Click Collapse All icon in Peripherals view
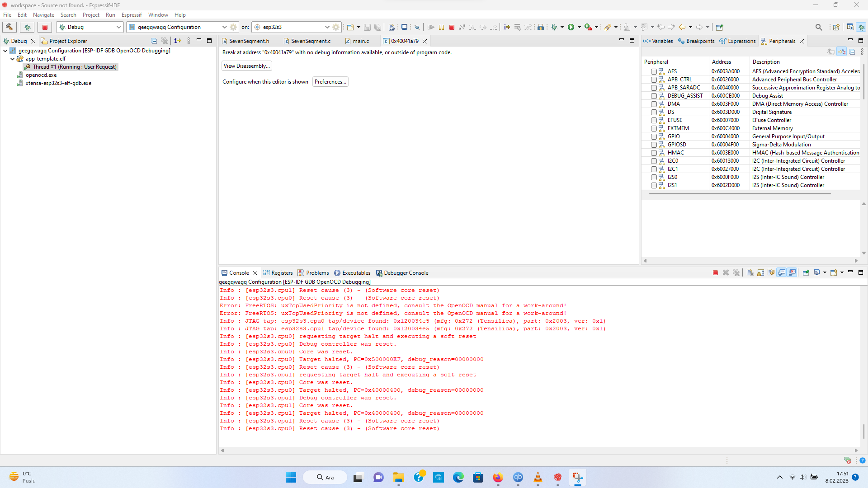868x488 pixels. click(x=852, y=52)
